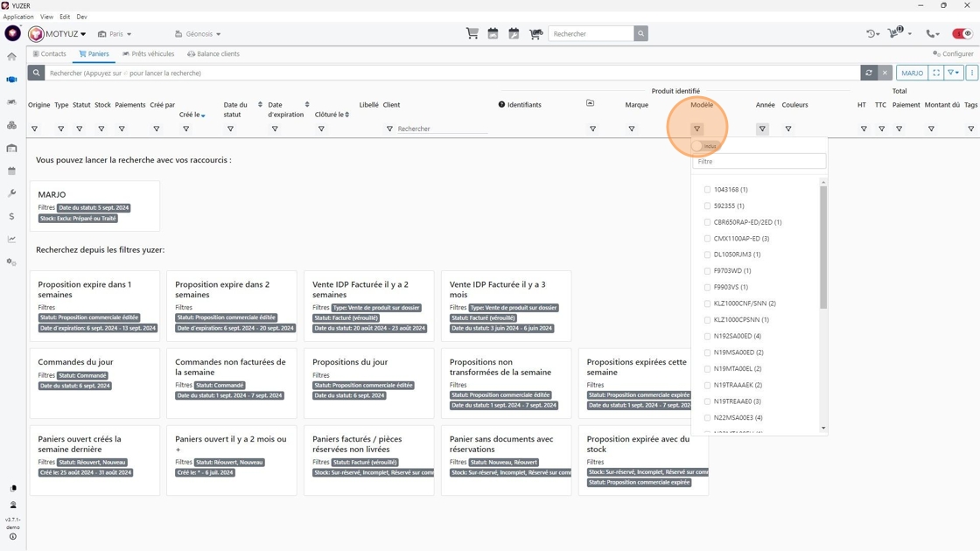
Task: Open the Paris location dropdown
Action: click(x=115, y=34)
